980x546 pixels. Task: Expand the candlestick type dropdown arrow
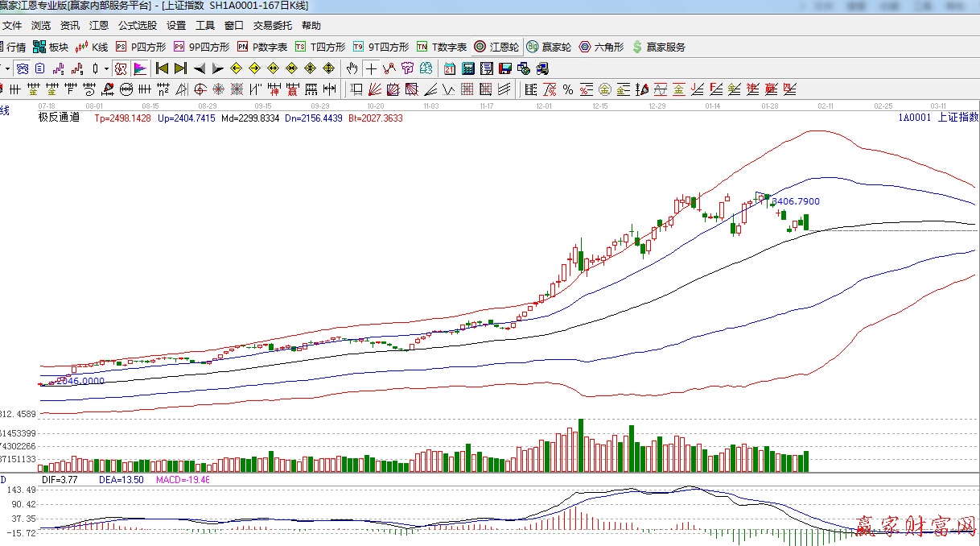pyautogui.click(x=106, y=68)
